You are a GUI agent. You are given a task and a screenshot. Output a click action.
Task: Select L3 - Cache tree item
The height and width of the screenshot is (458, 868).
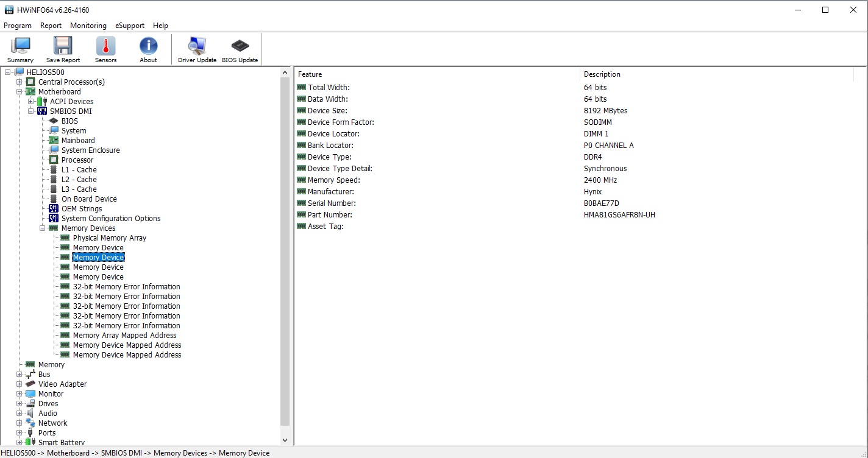[x=79, y=189]
